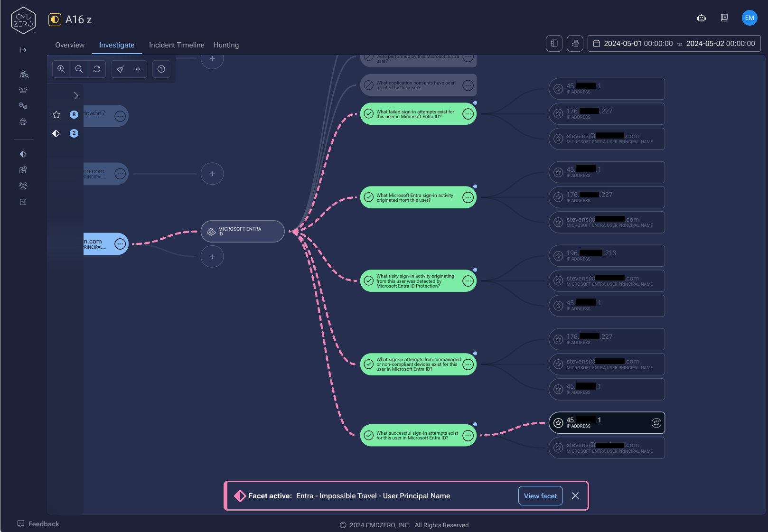Click the calendar icon in date range
Screen dimensions: 768x532
(x=597, y=44)
